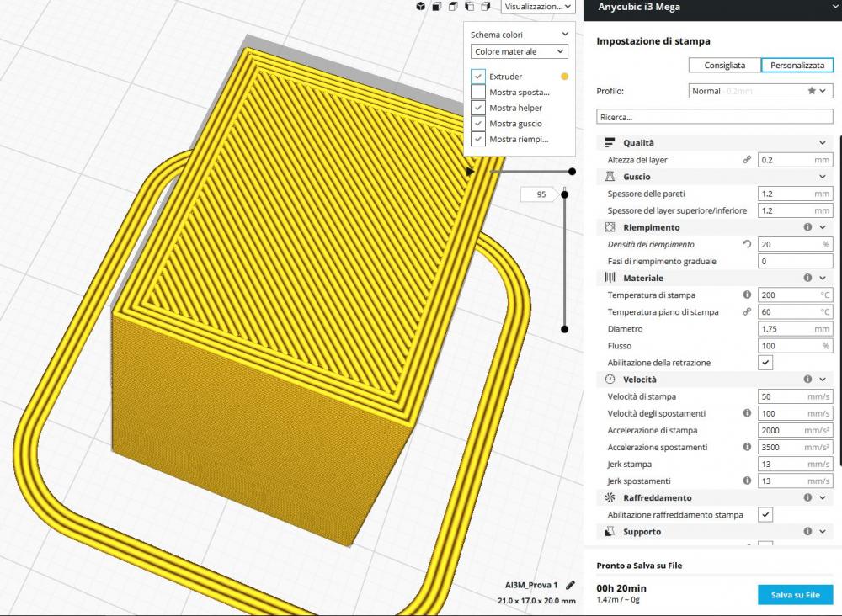Reset Densità del riempimento with revert arrow

tap(747, 244)
